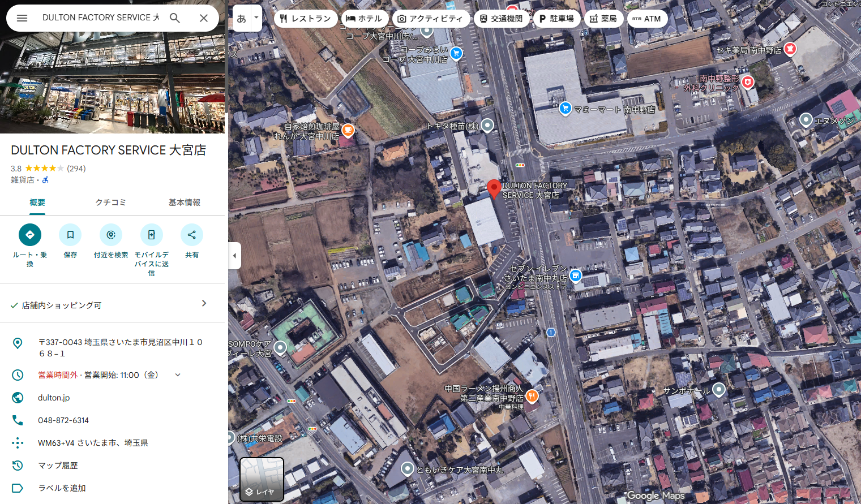Click the コープみらい shopping cart marker

point(456,53)
